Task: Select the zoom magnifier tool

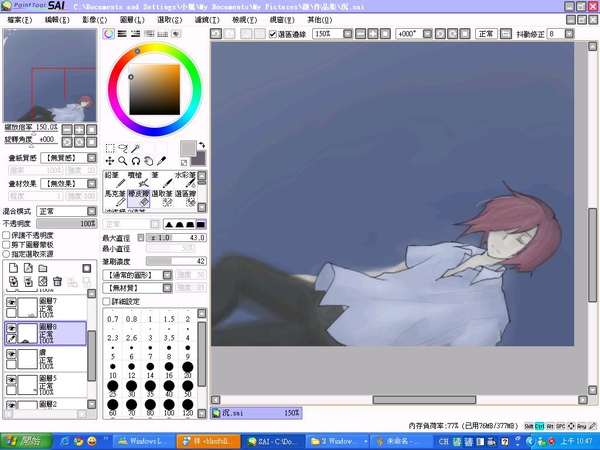Action: click(123, 161)
